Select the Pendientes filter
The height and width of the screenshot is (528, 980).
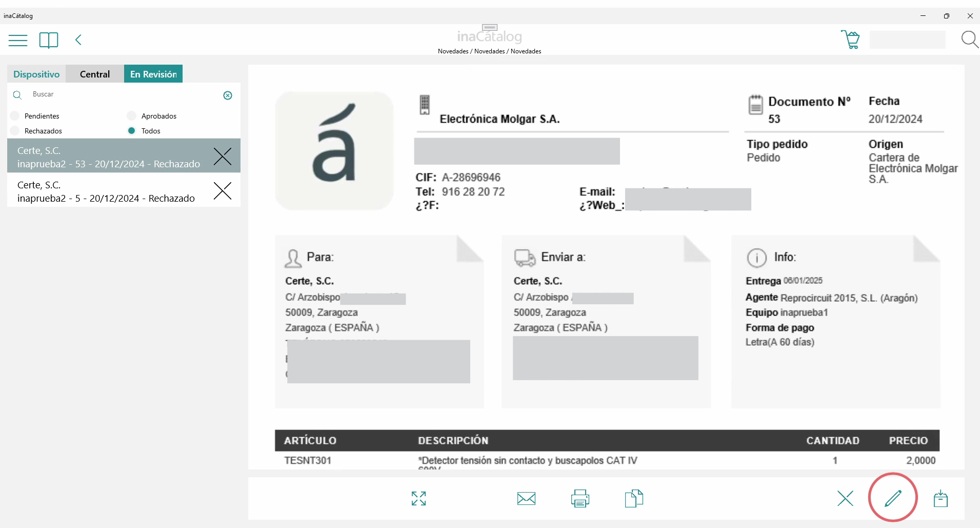point(15,116)
